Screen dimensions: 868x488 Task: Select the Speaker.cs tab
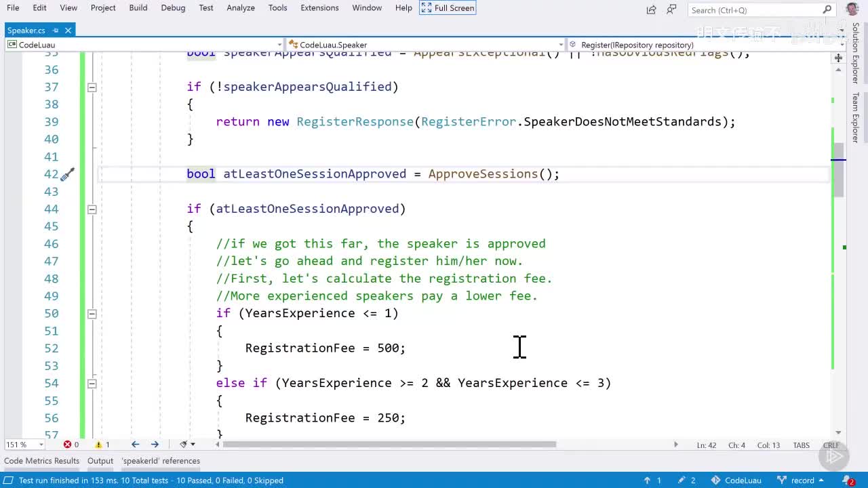click(26, 30)
